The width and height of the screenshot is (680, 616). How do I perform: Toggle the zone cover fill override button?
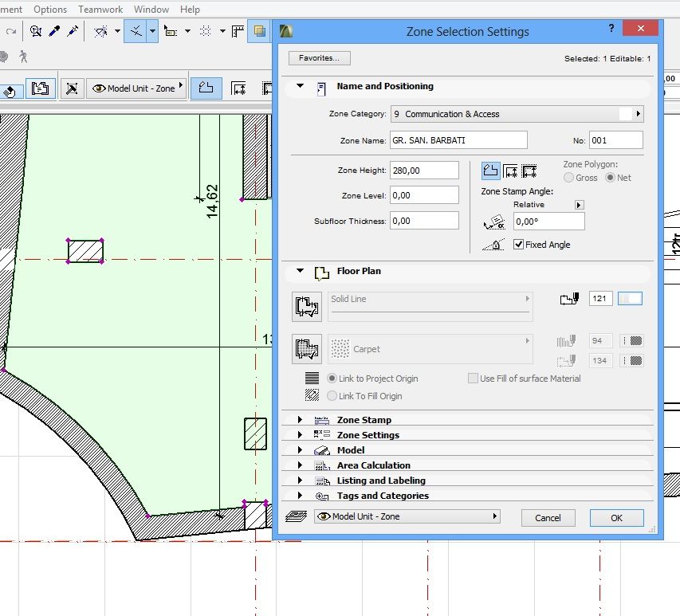coord(307,349)
